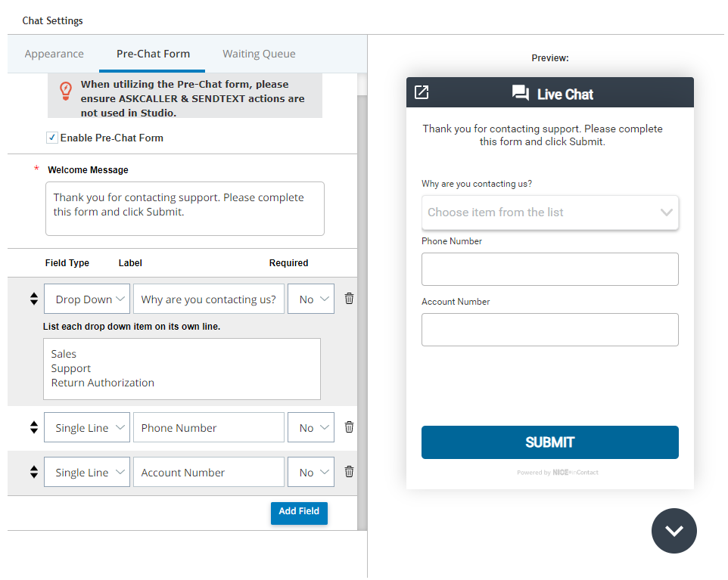Click the NICE inContact powered-by link

[x=557, y=473]
